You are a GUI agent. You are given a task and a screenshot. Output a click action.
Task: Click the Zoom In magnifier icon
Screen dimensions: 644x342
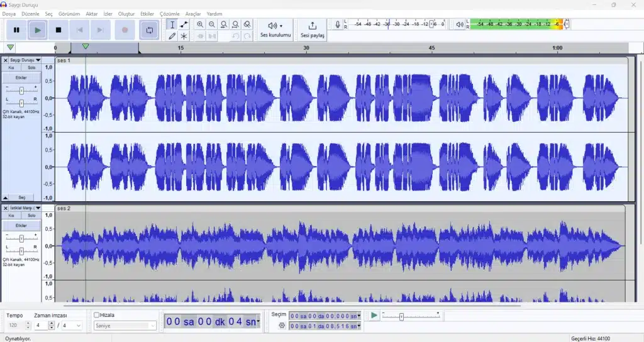click(200, 25)
